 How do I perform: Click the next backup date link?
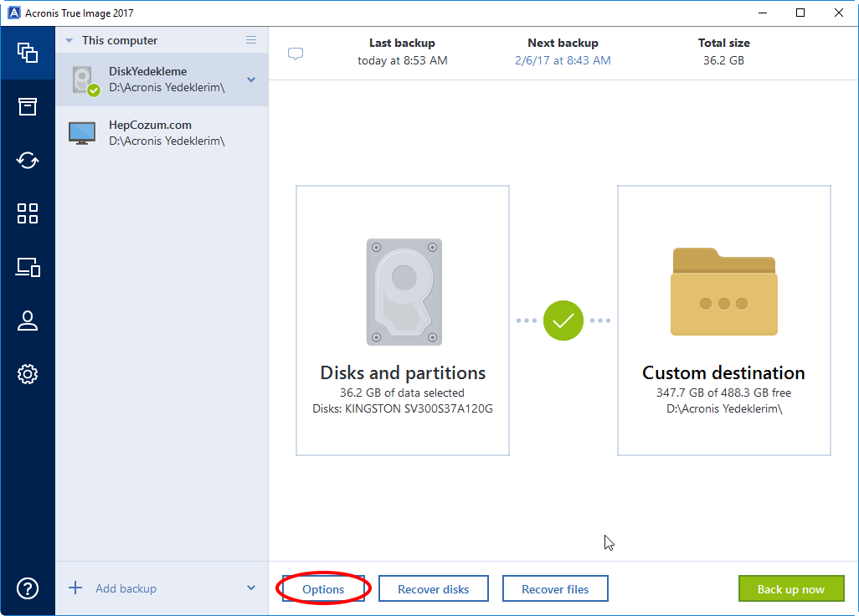tap(563, 60)
